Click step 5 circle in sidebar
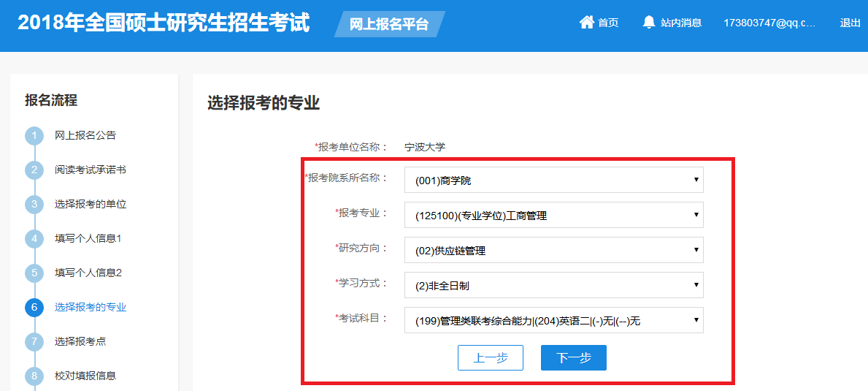Viewport: 868px width, 391px height. pos(34,273)
